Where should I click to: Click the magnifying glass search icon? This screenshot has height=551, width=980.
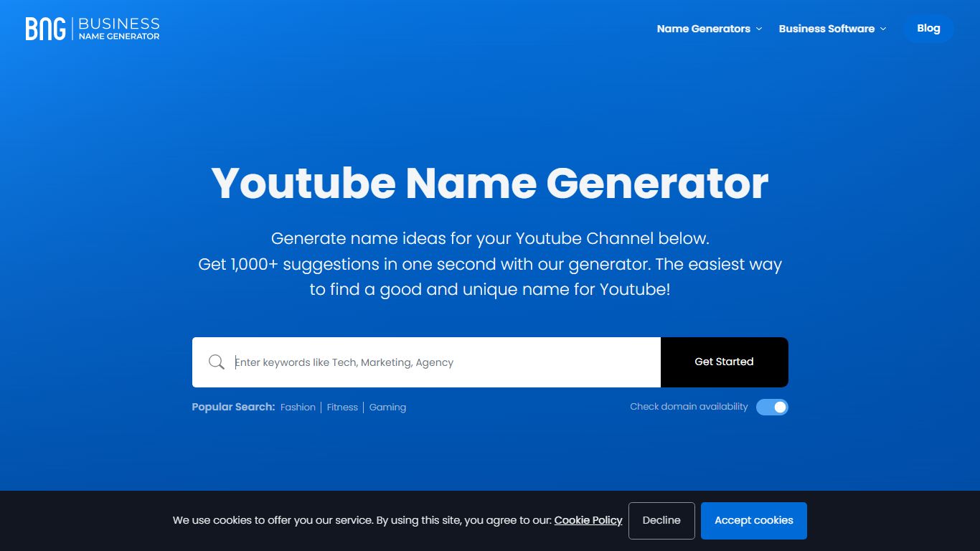[217, 362]
